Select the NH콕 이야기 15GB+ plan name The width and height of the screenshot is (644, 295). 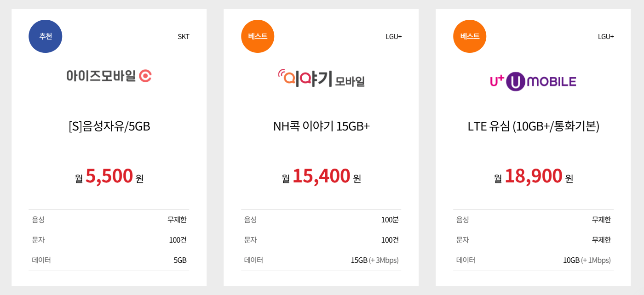point(321,126)
